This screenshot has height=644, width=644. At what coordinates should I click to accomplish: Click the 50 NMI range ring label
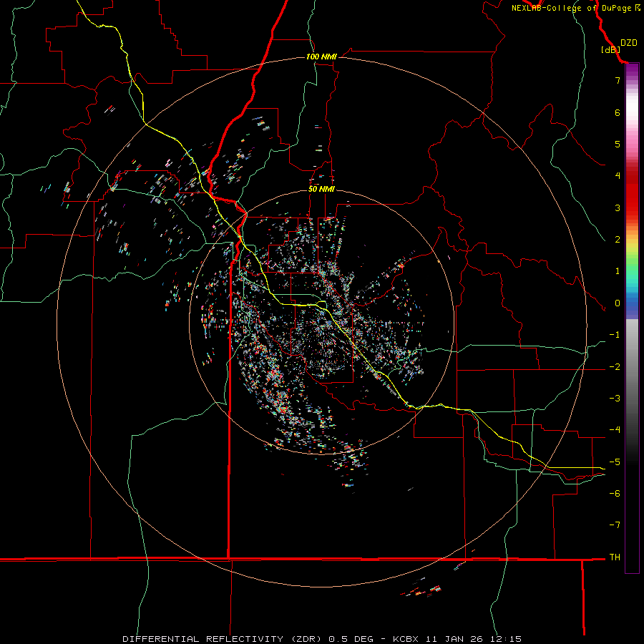click(321, 189)
